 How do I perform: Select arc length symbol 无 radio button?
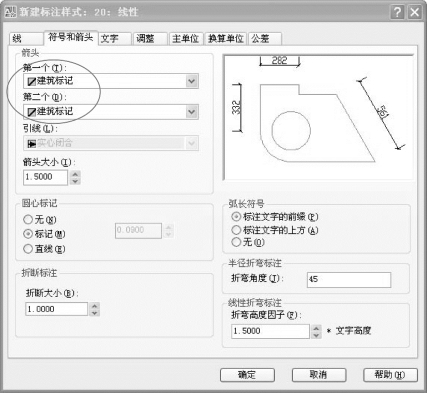point(236,242)
